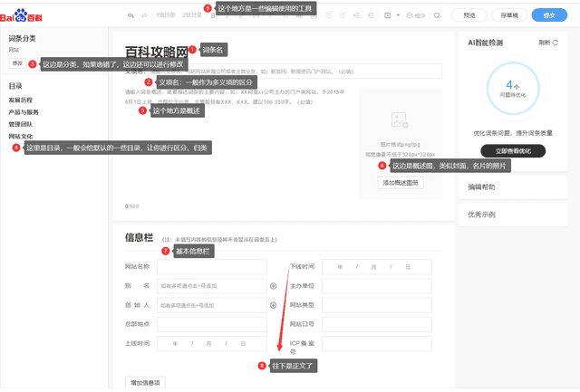Increase indent using toolbar icon

click(x=356, y=15)
